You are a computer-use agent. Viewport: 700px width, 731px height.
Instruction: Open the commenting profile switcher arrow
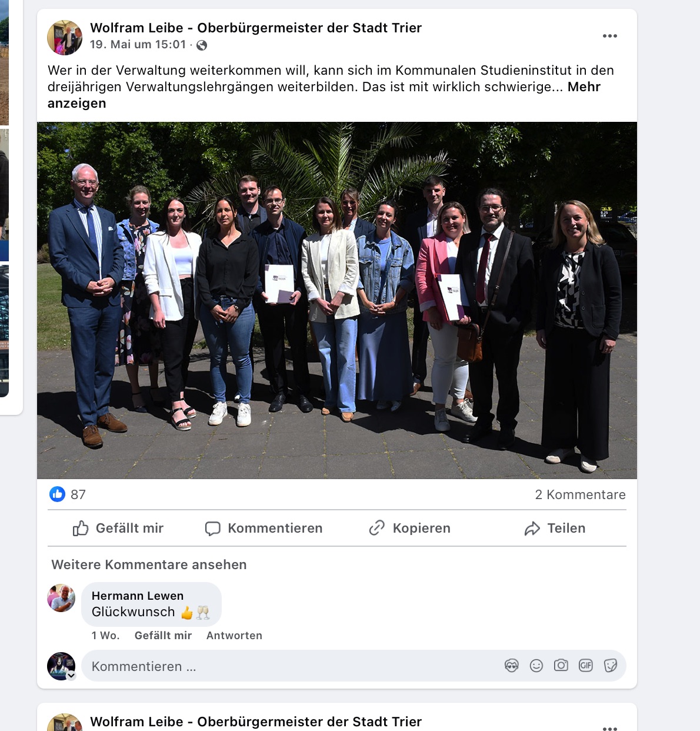pos(71,676)
